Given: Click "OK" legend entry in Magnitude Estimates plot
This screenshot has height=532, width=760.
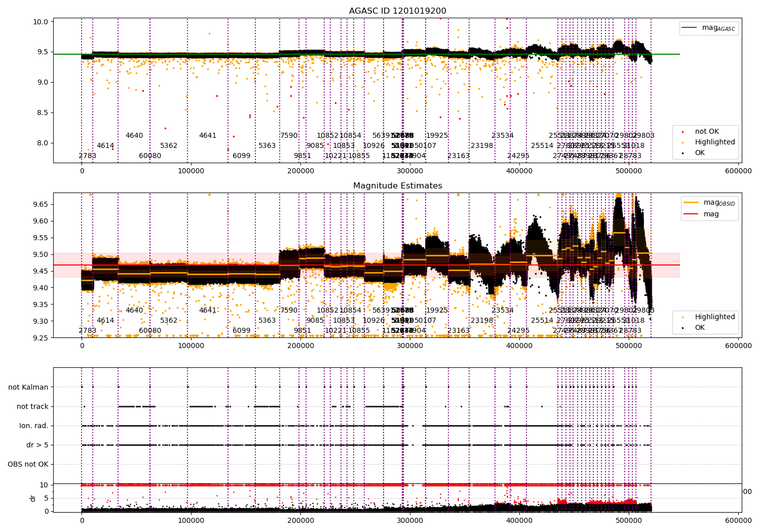Looking at the screenshot, I should point(700,327).
